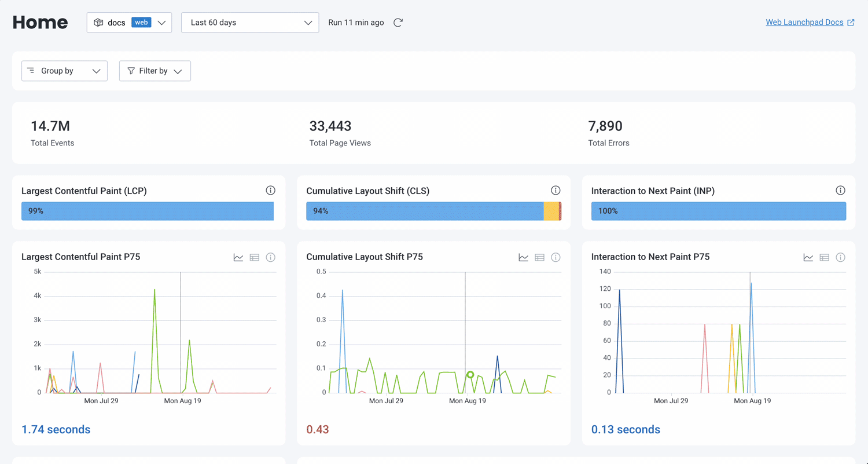Click the refresh icon beside Run 11 min ago

[x=398, y=23]
